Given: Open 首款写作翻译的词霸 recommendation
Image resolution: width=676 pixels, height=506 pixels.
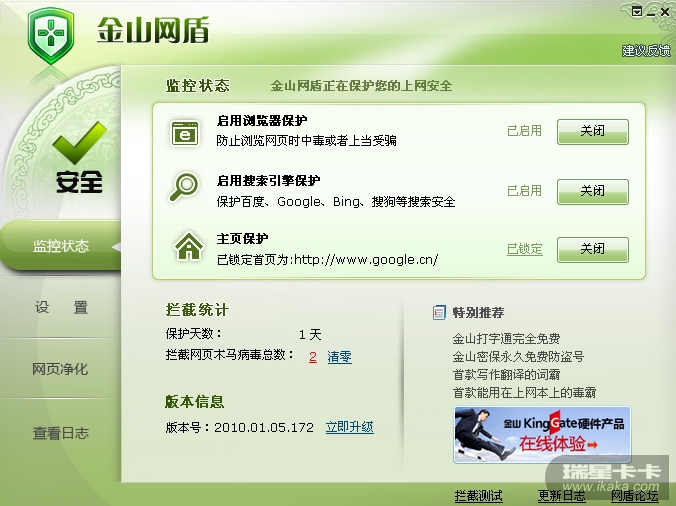Looking at the screenshot, I should pos(506,375).
